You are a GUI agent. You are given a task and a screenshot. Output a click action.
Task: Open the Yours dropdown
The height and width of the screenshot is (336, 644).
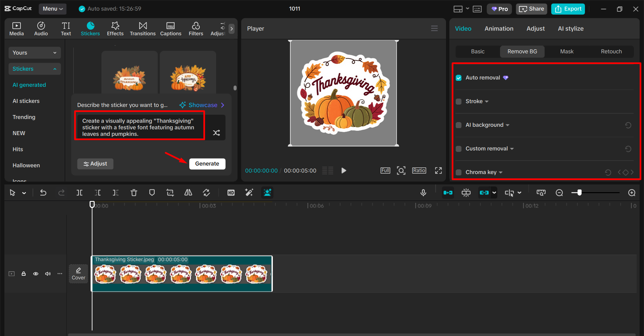coord(34,53)
